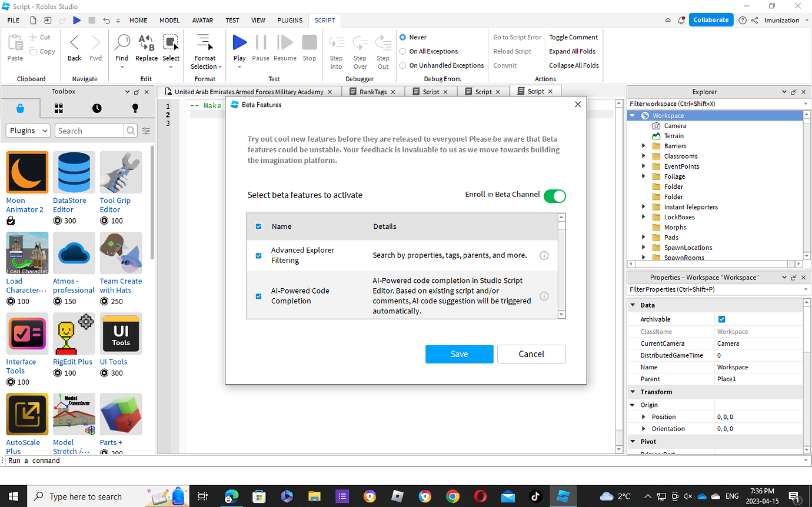This screenshot has width=812, height=507.
Task: Switch to the HOME ribbon tab
Action: click(x=138, y=20)
